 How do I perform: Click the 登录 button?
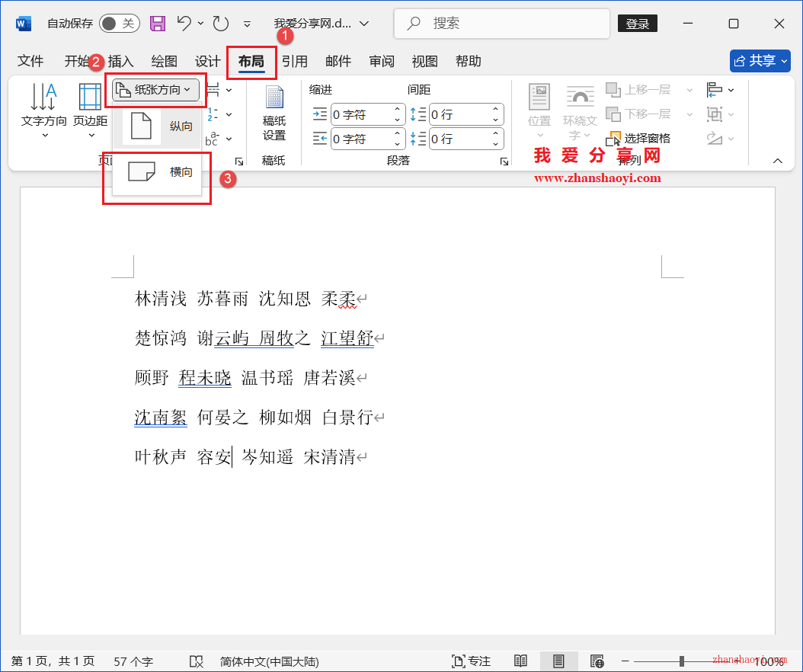point(638,24)
